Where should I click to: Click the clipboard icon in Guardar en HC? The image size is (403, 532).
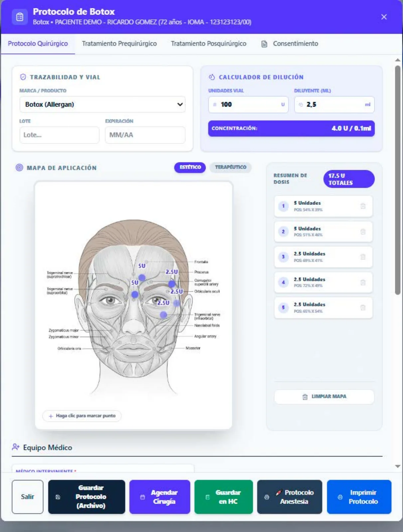[208, 497]
